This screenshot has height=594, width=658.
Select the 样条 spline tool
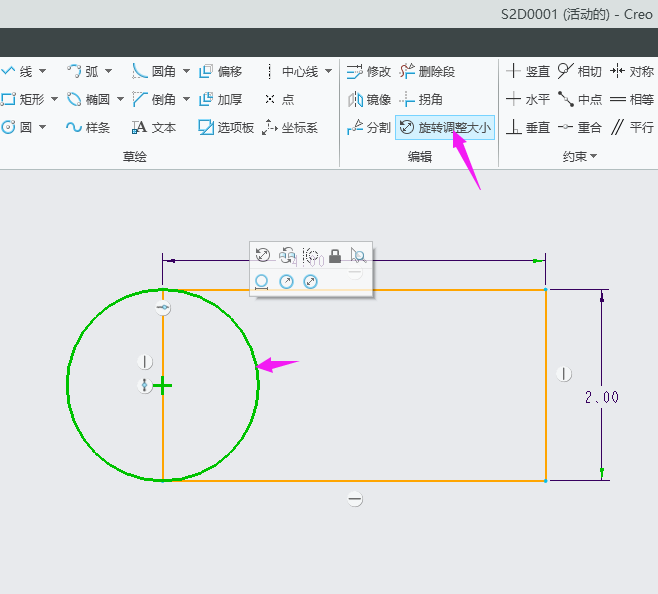coord(88,127)
